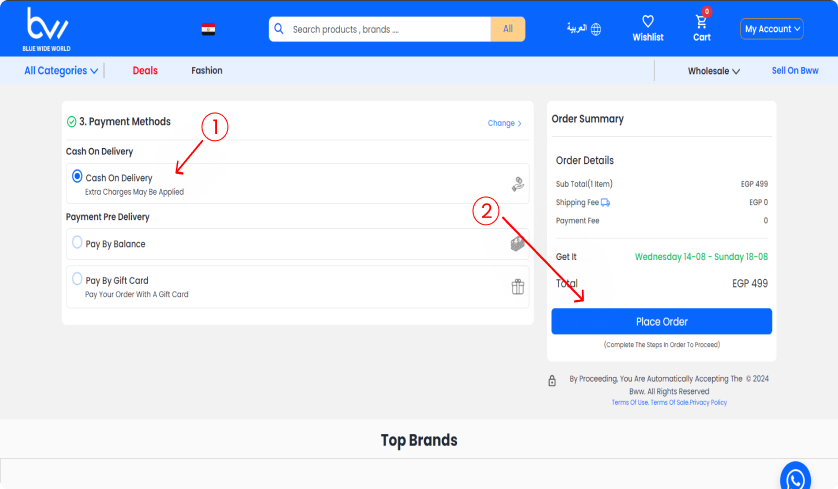The width and height of the screenshot is (838, 489).
Task: Focus the Search products, brands field
Action: point(390,29)
